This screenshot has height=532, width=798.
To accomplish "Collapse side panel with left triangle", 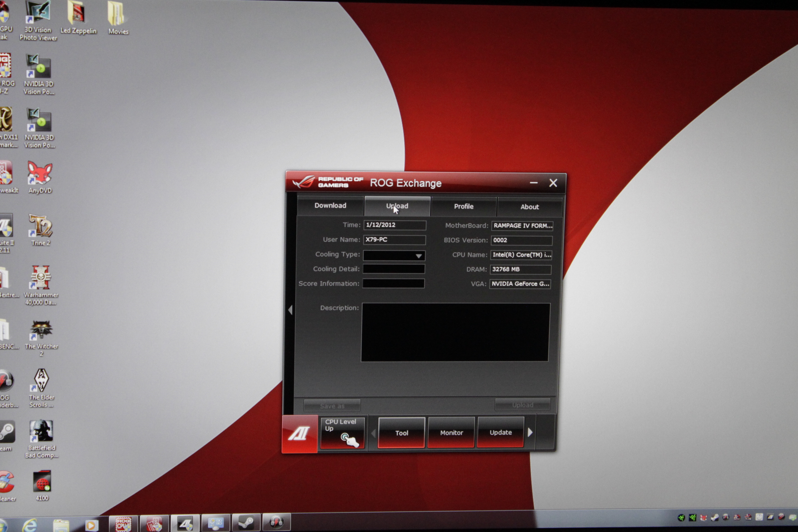I will coord(290,310).
